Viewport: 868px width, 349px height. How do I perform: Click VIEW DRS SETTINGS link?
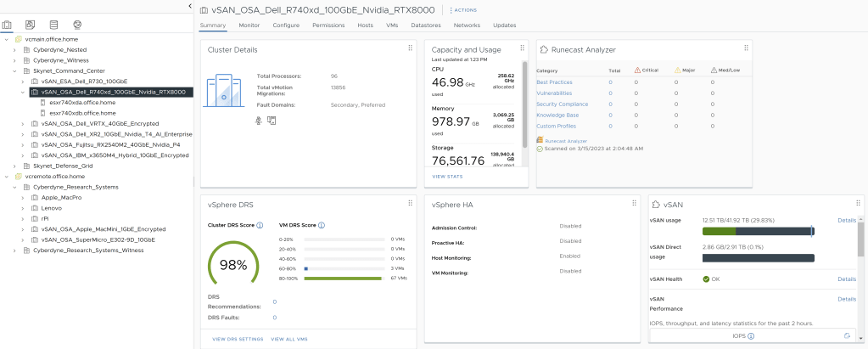point(238,339)
